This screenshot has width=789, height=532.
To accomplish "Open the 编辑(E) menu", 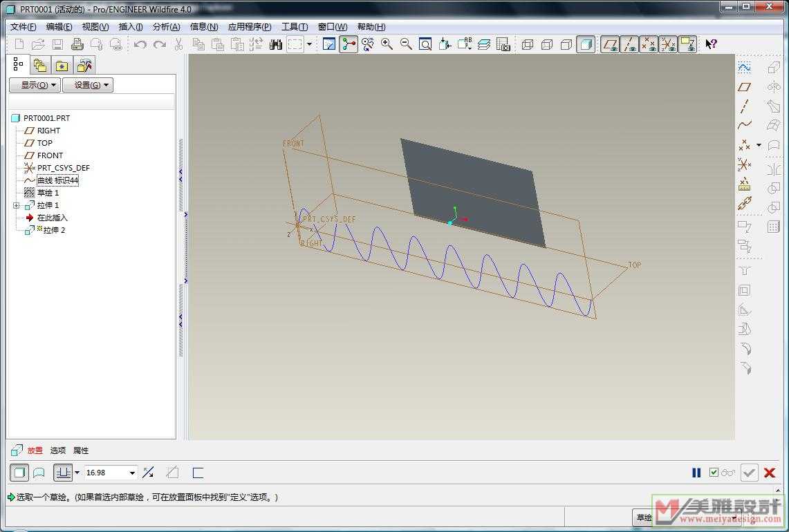I will [59, 27].
